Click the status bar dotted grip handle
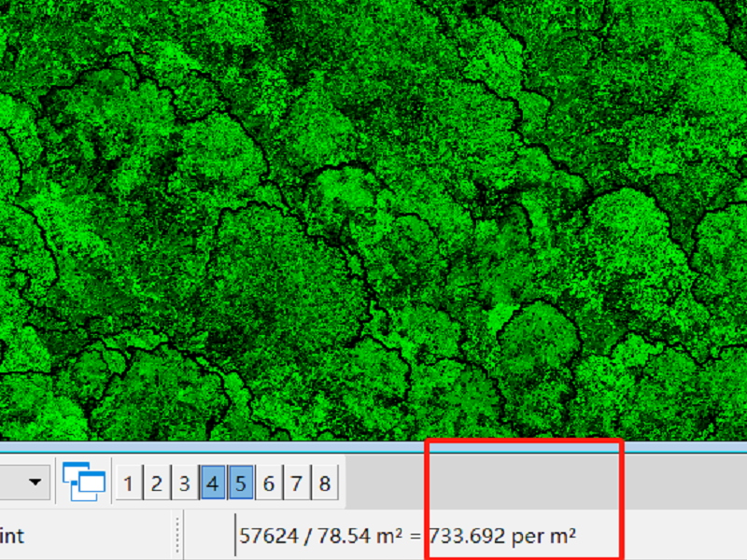Viewport: 747px width, 560px height. (x=177, y=536)
